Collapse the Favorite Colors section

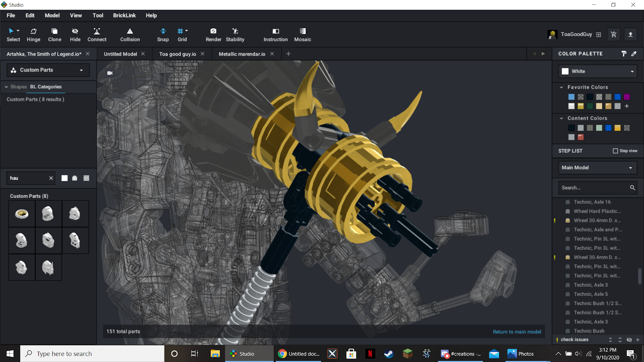point(561,87)
